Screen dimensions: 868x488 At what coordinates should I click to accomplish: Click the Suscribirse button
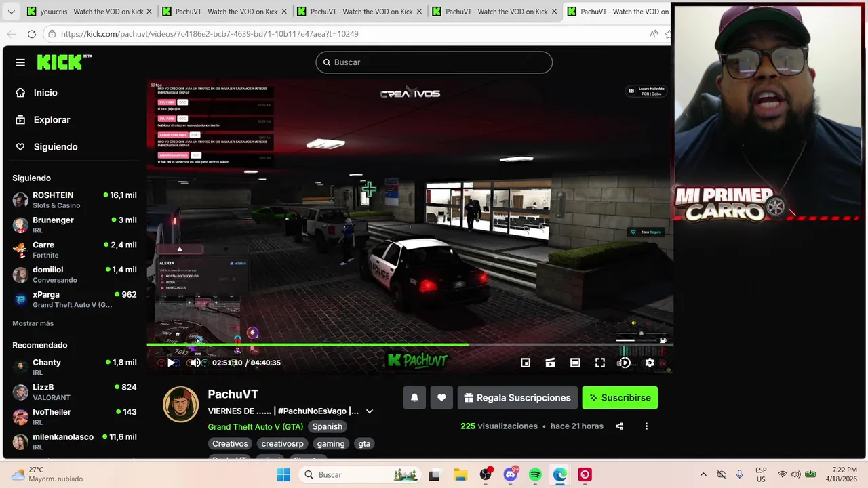tap(620, 398)
